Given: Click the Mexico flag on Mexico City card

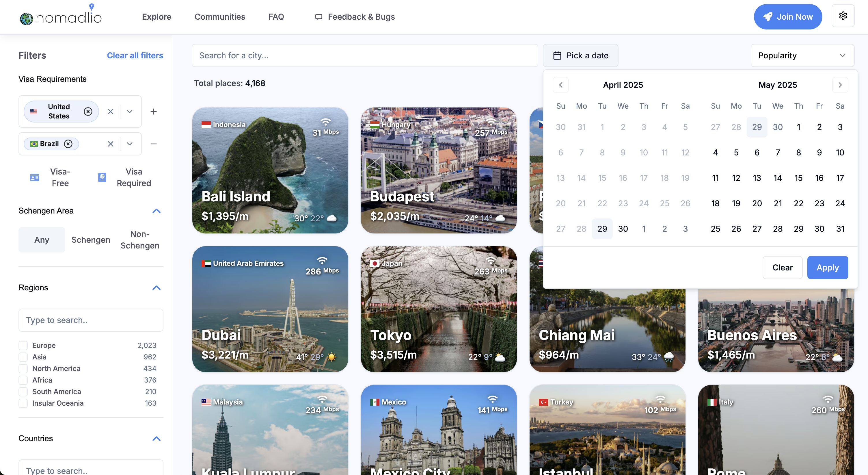Looking at the screenshot, I should 375,402.
